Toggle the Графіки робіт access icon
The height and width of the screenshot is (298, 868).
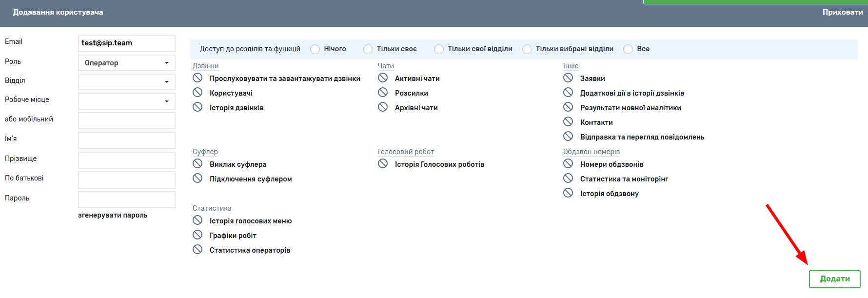(x=197, y=235)
